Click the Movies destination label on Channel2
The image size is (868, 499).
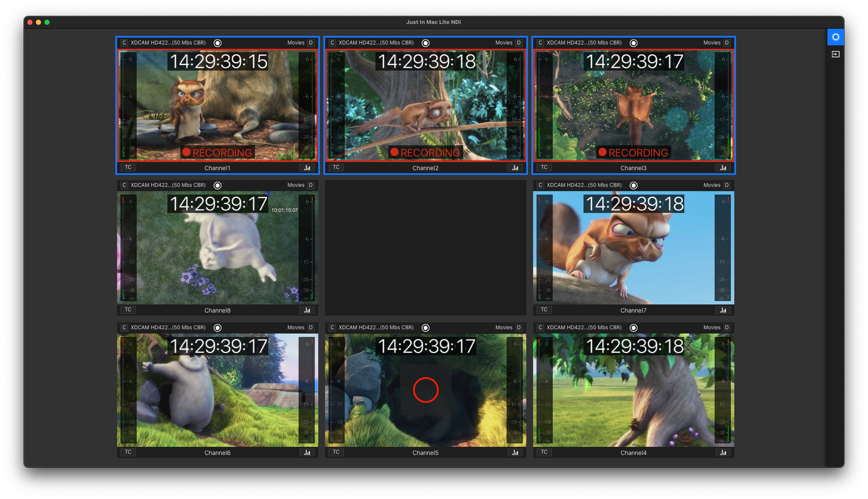point(504,43)
